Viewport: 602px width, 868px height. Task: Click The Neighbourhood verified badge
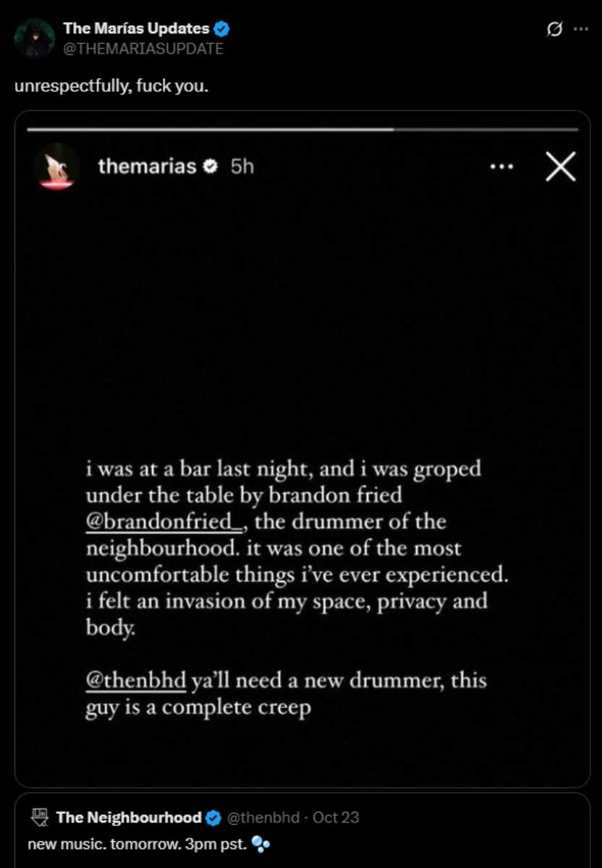[213, 818]
